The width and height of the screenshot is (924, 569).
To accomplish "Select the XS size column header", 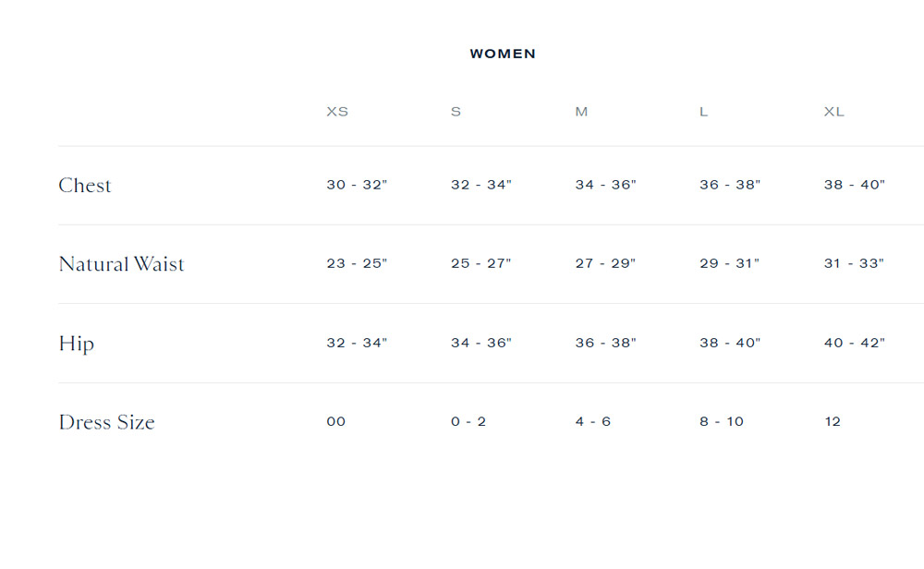I will point(337,112).
